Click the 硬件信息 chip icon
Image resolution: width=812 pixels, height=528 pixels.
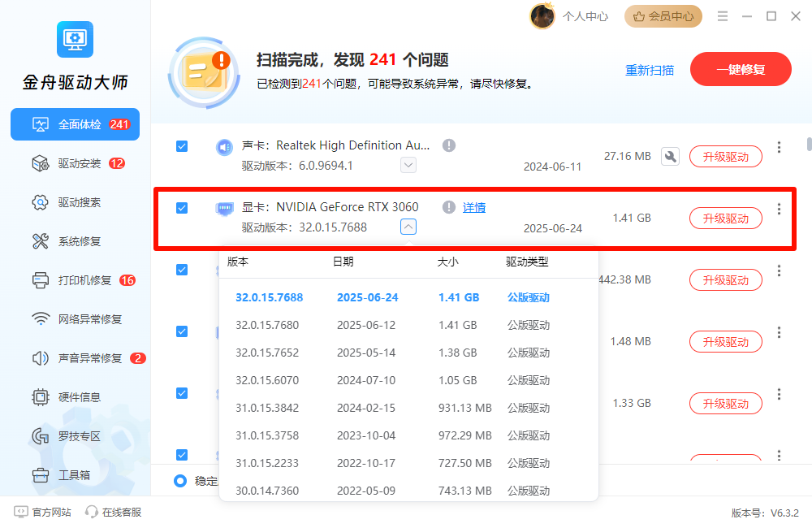click(41, 397)
